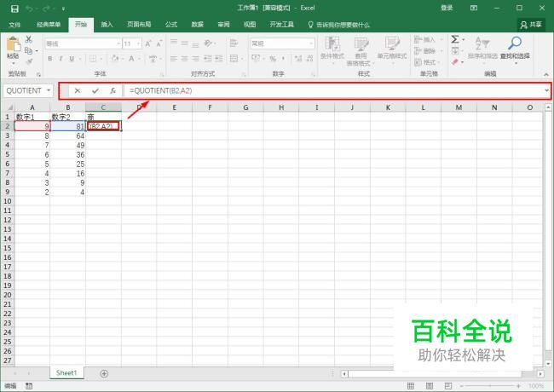
Task: Open the 页面布局 Page Layout tab
Action: 139,25
